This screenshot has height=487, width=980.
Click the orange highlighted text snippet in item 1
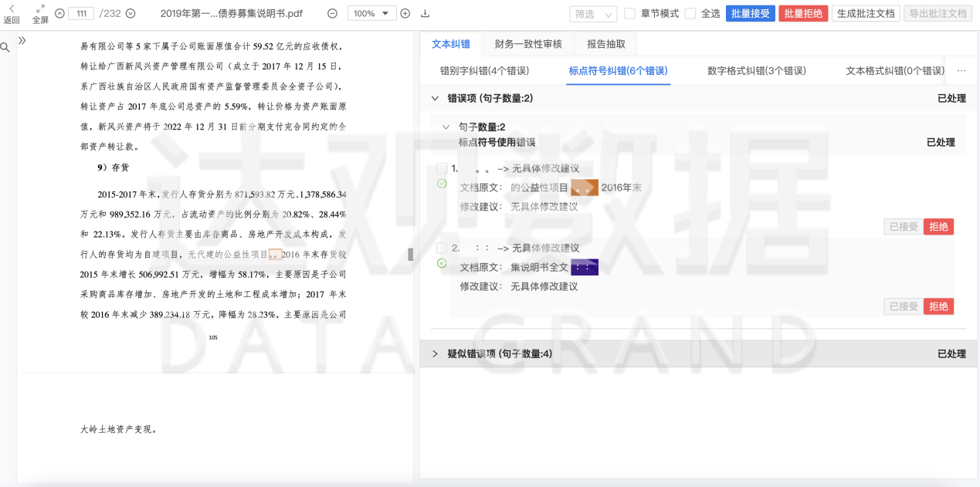585,188
